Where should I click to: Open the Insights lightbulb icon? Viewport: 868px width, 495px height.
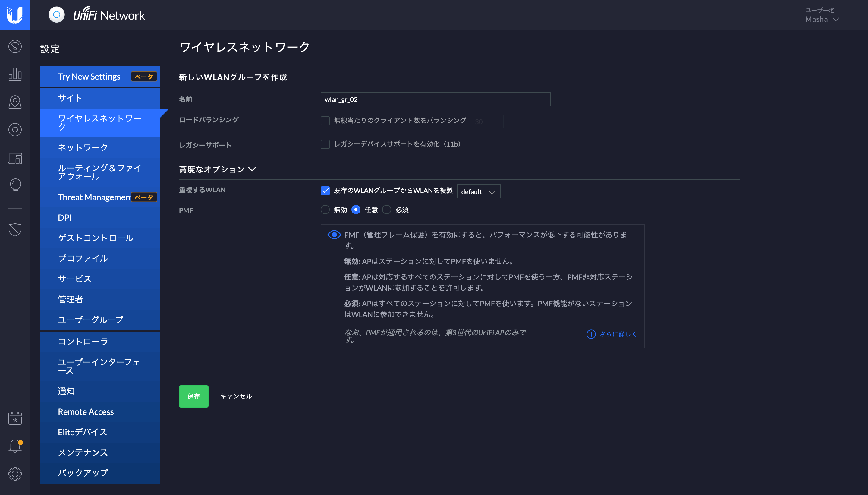click(x=15, y=184)
